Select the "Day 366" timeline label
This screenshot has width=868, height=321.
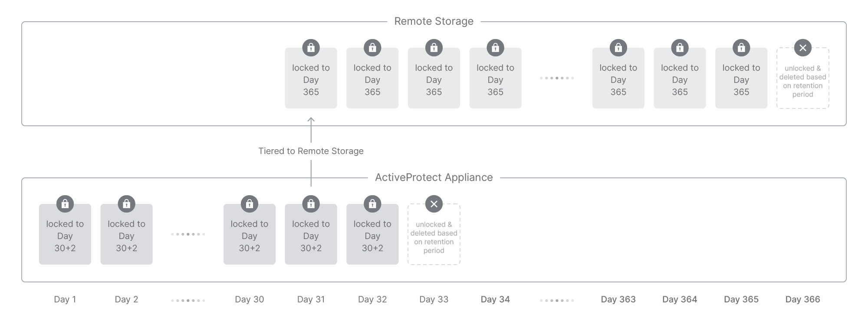[802, 299]
